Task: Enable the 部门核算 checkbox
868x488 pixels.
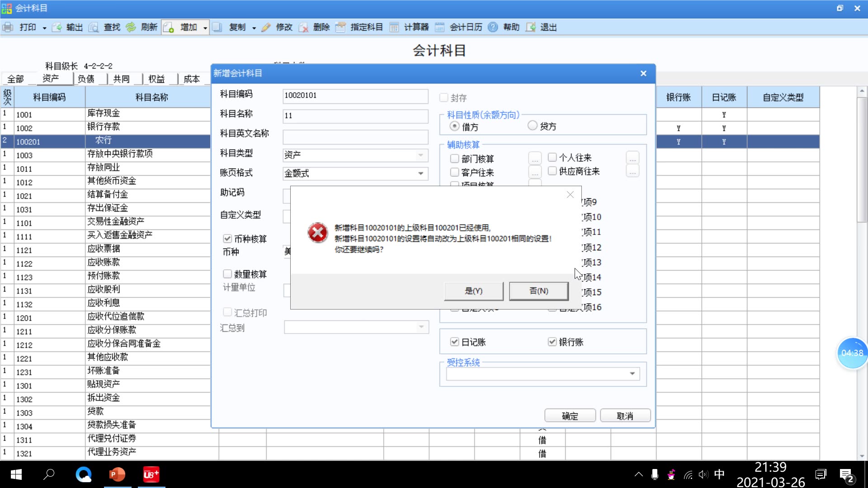Action: pyautogui.click(x=455, y=159)
